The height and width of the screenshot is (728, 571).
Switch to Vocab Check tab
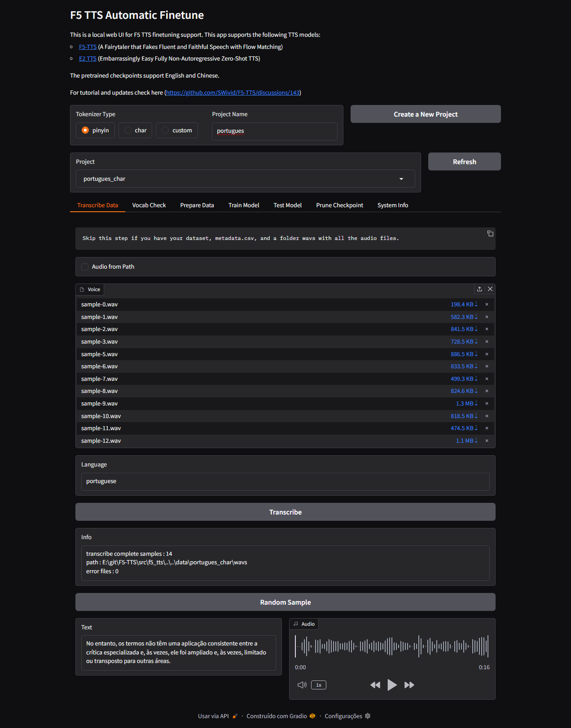(149, 205)
